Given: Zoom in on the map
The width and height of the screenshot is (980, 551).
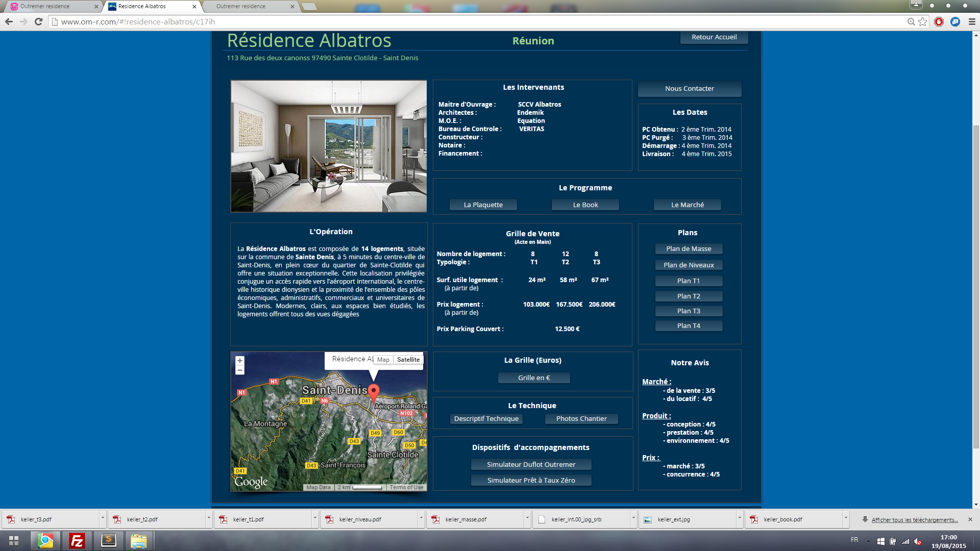Looking at the screenshot, I should click(239, 360).
